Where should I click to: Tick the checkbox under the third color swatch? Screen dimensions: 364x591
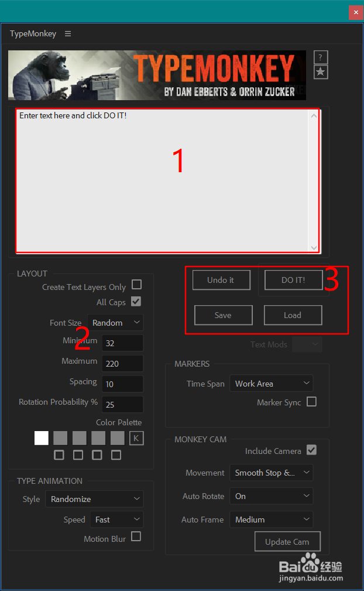coord(78,455)
